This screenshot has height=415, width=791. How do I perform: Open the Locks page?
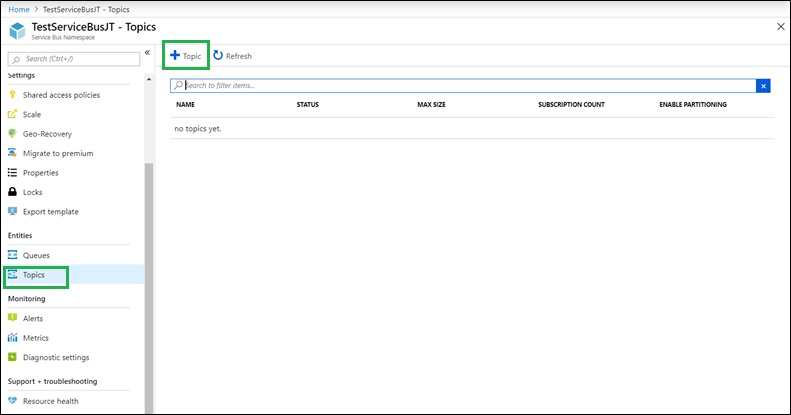click(x=33, y=192)
